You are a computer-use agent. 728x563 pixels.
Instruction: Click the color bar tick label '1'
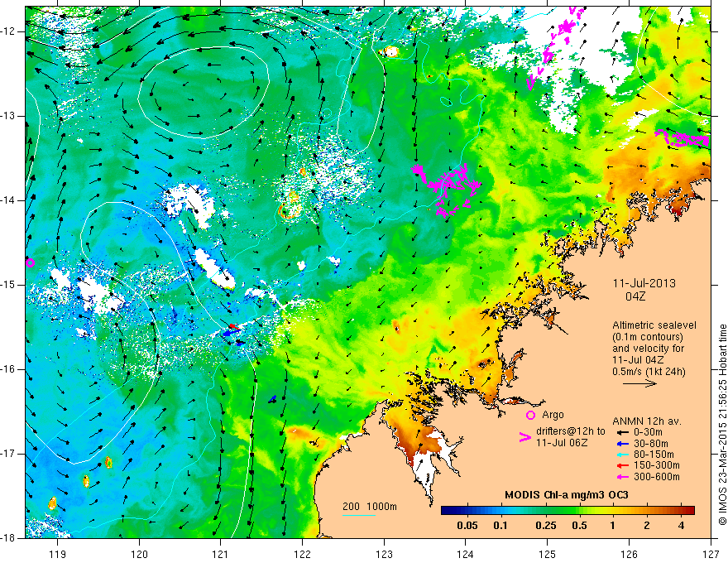click(612, 526)
